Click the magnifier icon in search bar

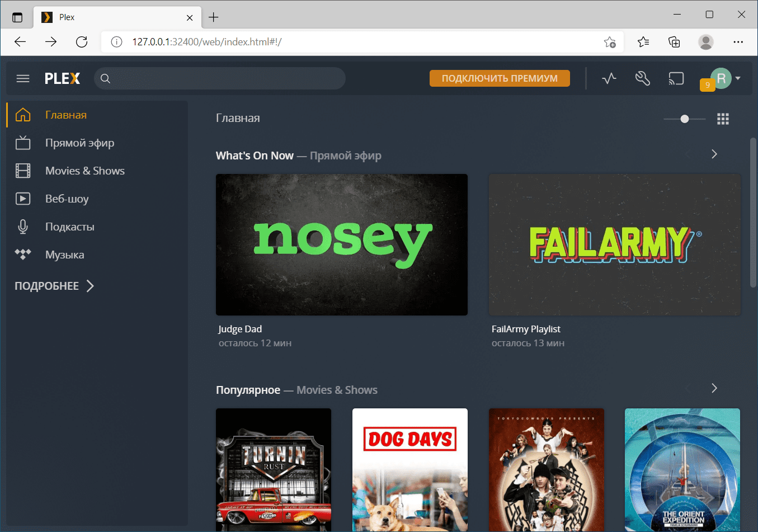coord(105,78)
